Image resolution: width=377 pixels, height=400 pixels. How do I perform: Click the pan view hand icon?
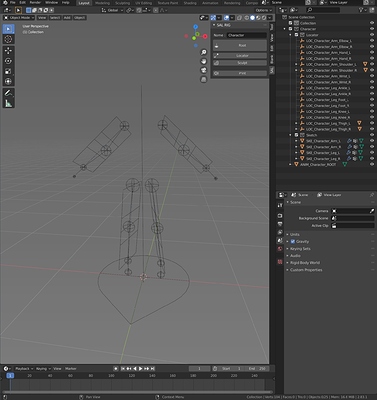point(204,61)
